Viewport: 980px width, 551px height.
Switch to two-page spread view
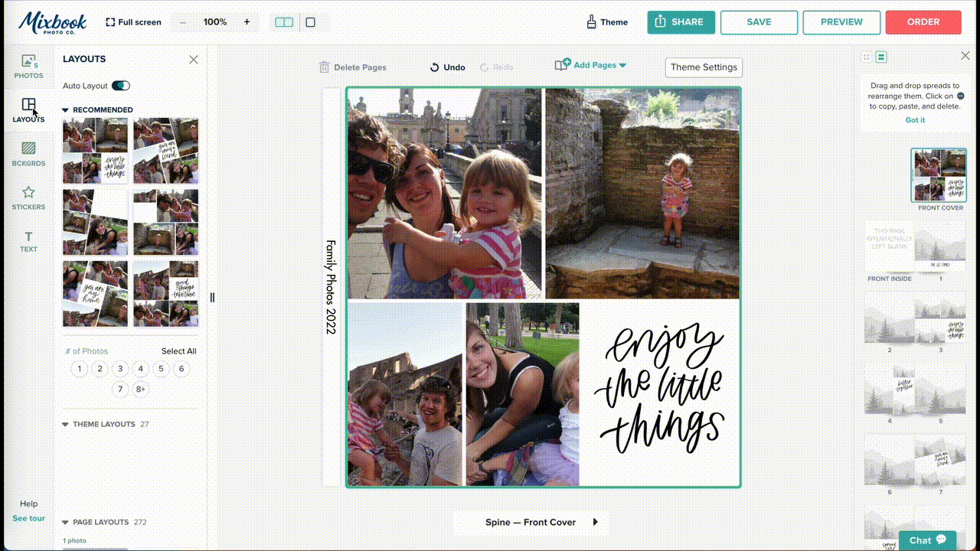pos(283,22)
